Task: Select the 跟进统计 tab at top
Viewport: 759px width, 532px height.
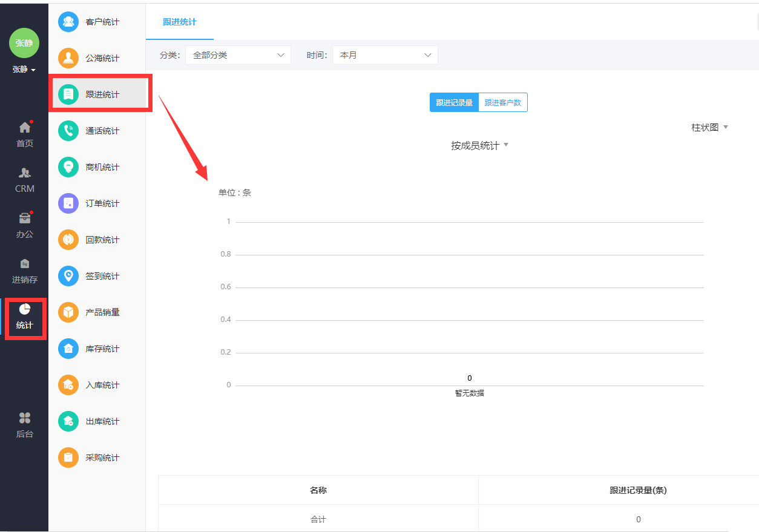Action: click(x=180, y=22)
